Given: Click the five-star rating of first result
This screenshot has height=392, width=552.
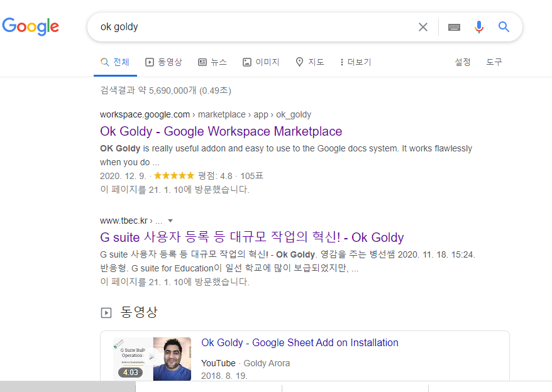Looking at the screenshot, I should click(x=174, y=176).
